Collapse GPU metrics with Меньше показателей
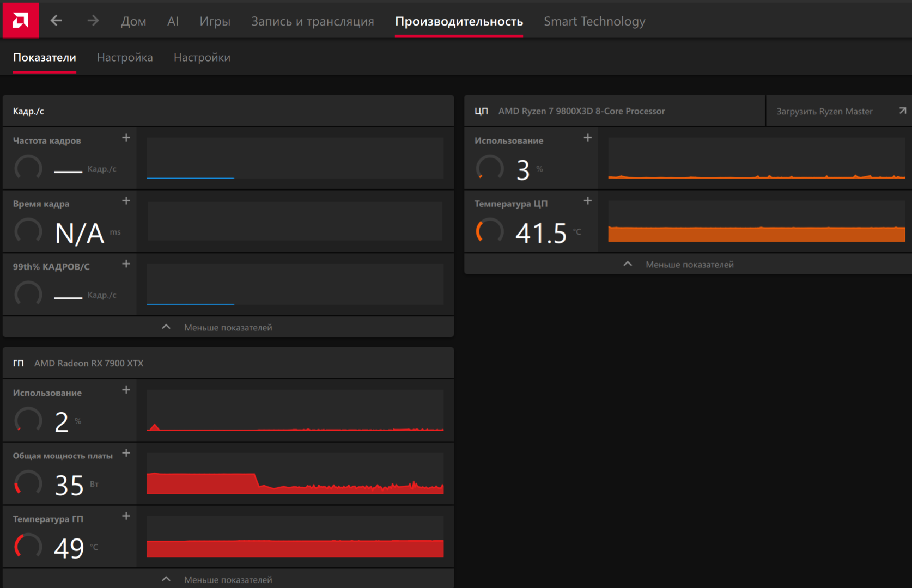The height and width of the screenshot is (588, 912). coord(227,579)
